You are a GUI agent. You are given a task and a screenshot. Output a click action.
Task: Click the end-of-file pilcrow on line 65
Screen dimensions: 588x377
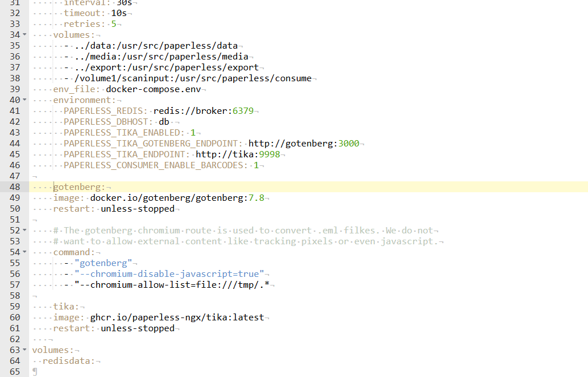click(x=35, y=372)
